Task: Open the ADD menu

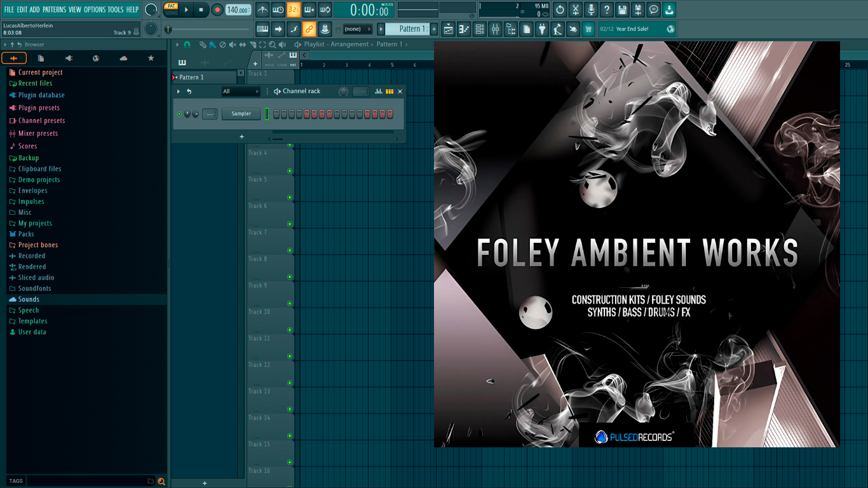Action: 35,10
